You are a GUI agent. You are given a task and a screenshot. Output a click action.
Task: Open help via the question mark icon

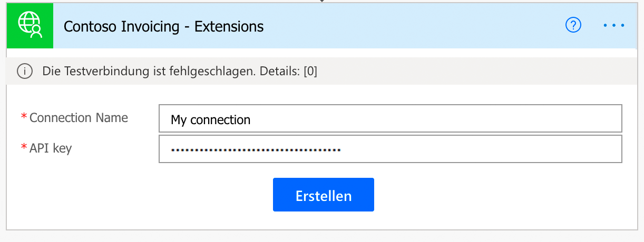pos(573,25)
